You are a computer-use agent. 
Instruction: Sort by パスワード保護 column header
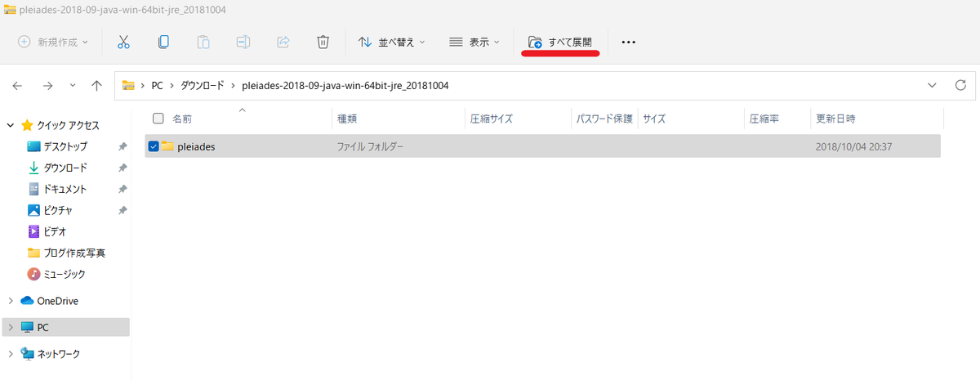coord(604,119)
